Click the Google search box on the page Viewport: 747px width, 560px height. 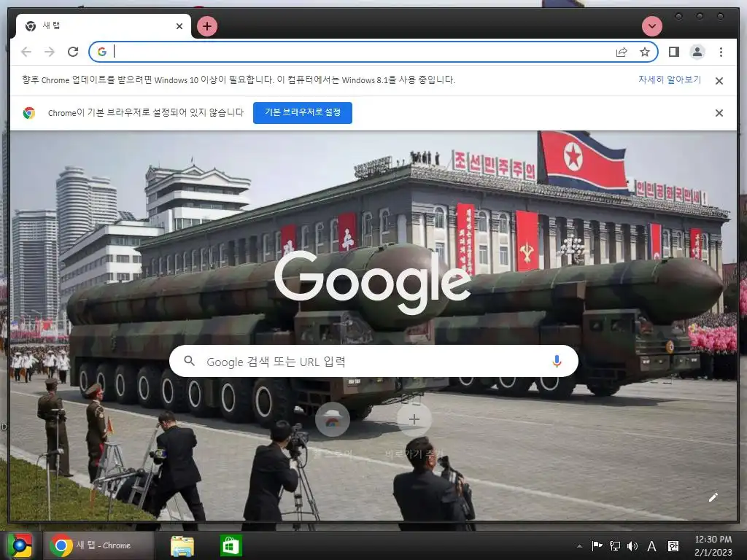tap(373, 362)
